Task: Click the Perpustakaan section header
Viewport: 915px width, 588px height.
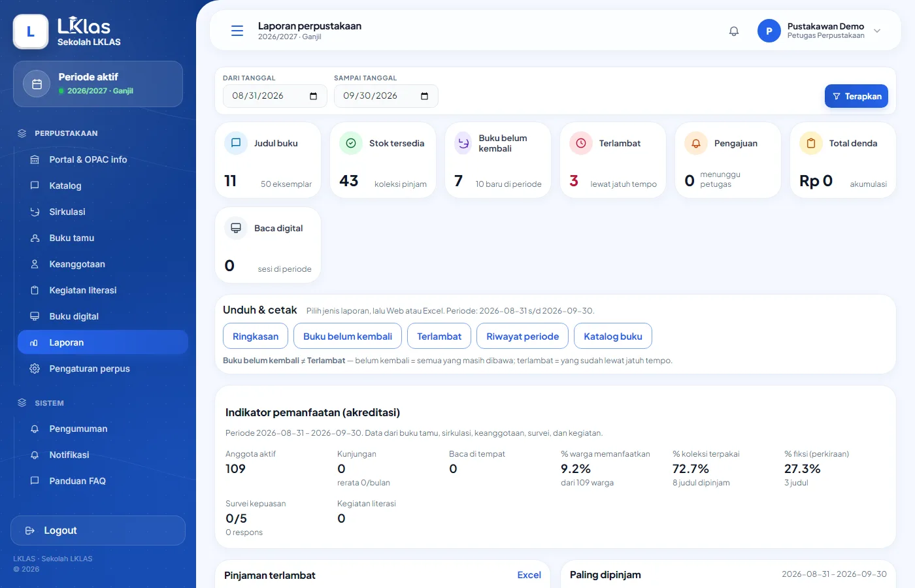Action: click(66, 133)
